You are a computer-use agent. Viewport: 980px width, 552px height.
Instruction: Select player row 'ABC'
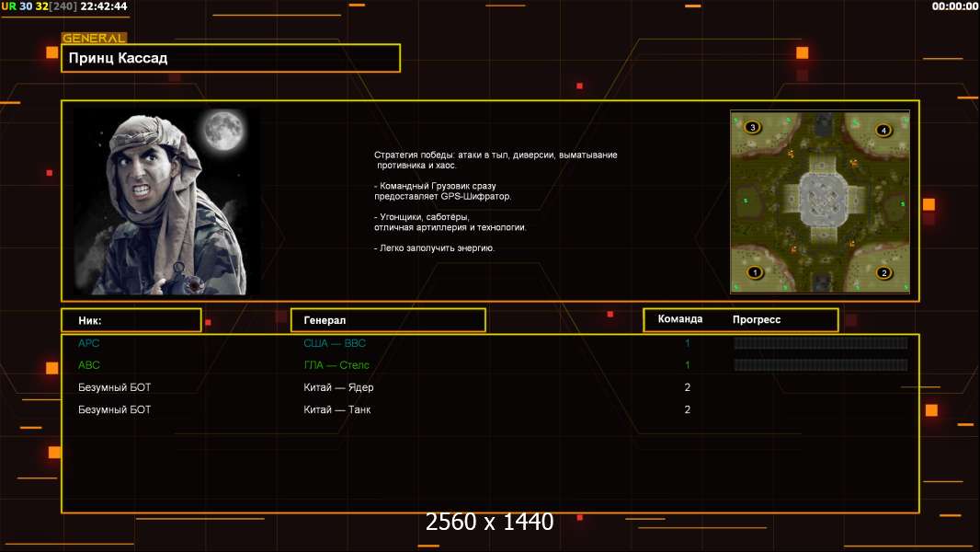point(490,365)
